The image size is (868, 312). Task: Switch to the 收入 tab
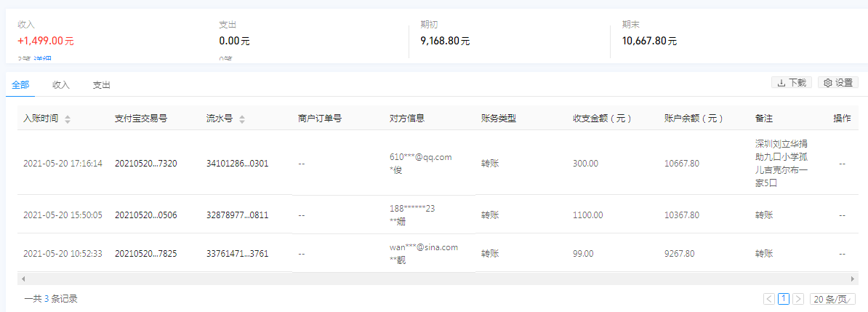(61, 85)
